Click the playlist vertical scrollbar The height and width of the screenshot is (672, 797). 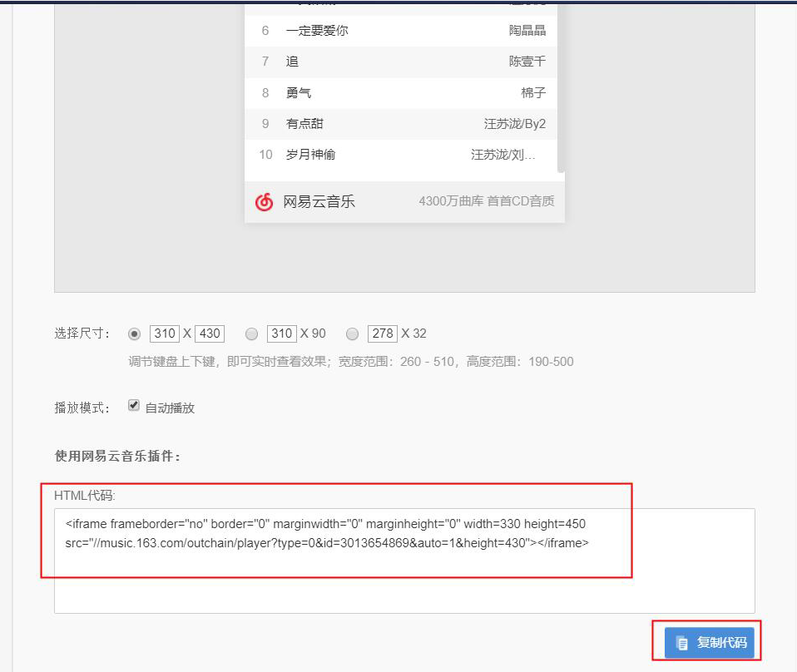click(562, 89)
